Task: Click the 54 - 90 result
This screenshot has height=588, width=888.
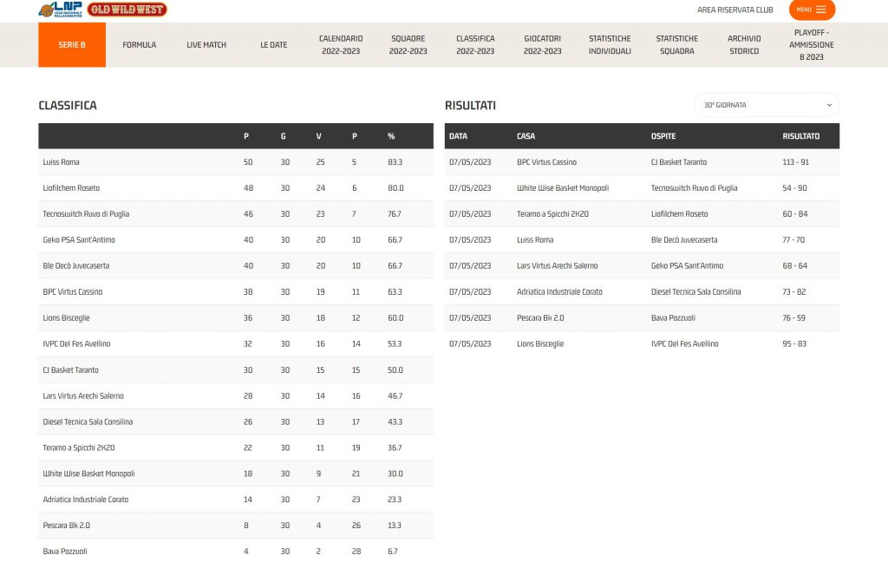Action: [794, 188]
